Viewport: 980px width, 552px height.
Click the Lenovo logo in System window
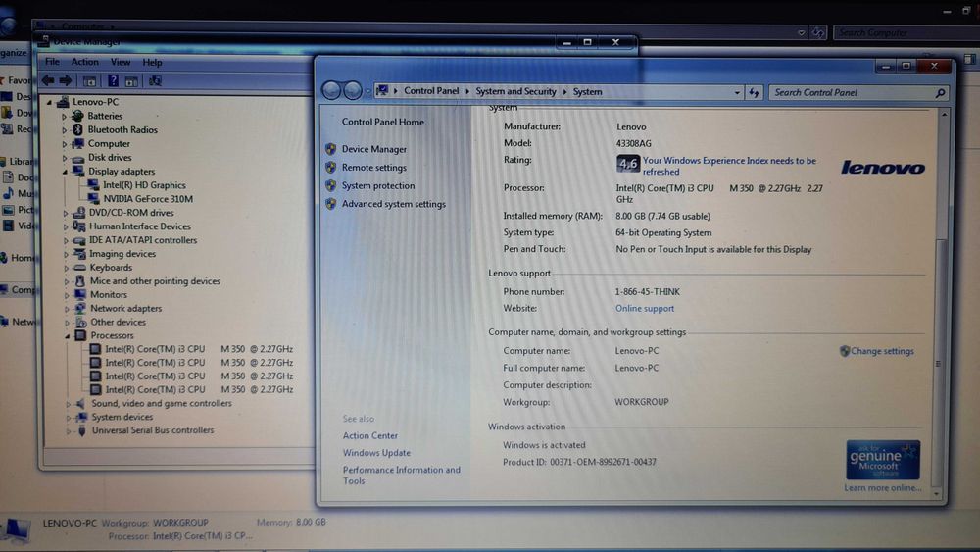(883, 168)
